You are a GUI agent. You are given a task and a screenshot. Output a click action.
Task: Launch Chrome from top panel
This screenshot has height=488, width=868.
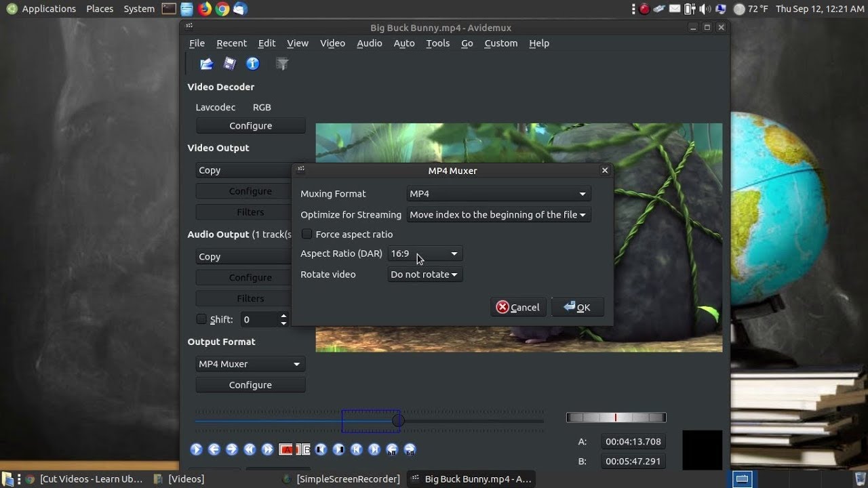click(222, 9)
